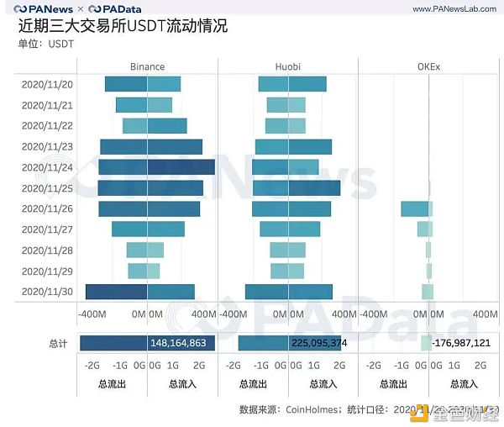Click OKEx total value -176,987,121

point(461,343)
